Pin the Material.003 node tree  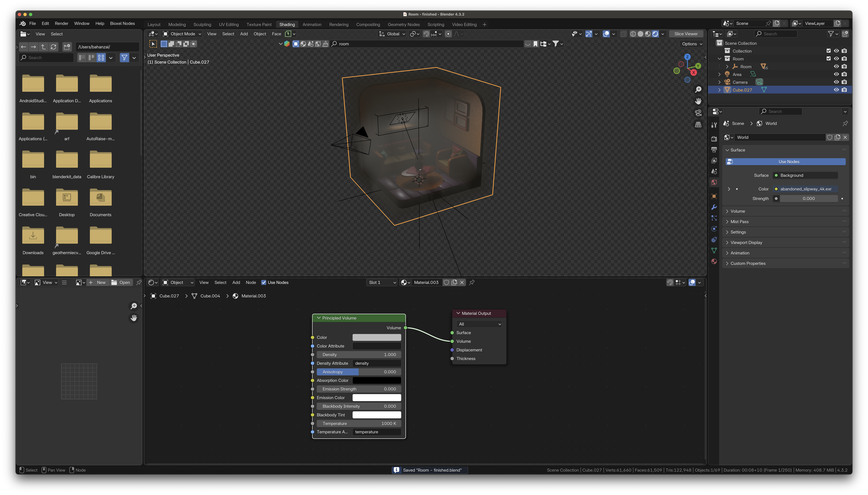[472, 283]
